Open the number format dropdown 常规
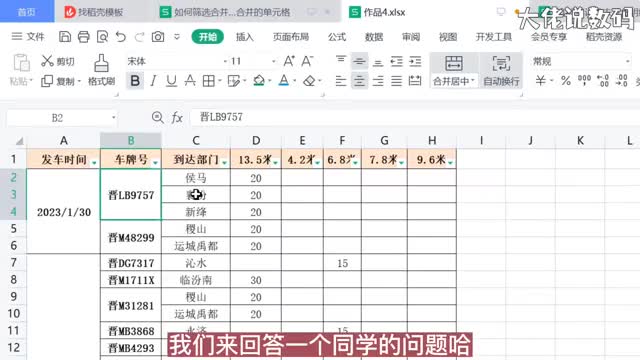The width and height of the screenshot is (640, 360). (x=628, y=61)
